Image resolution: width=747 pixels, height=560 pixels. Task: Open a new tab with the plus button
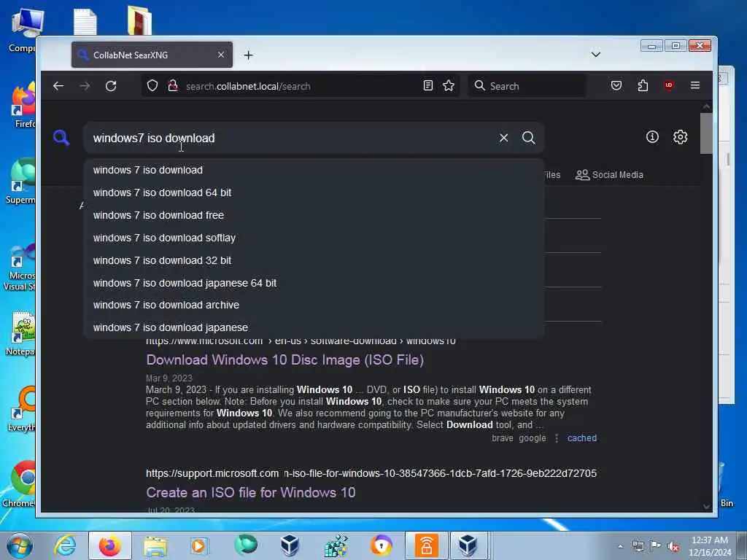[x=248, y=55]
